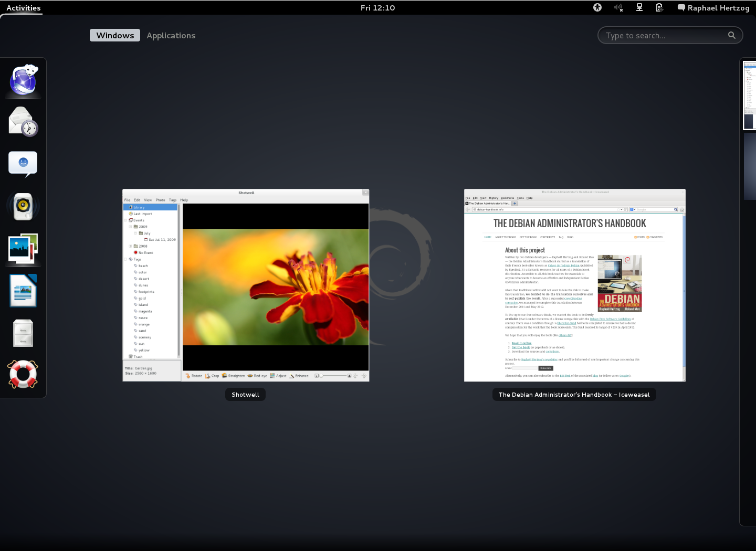Click clock showing Fri 12:10
756x551 pixels.
377,8
